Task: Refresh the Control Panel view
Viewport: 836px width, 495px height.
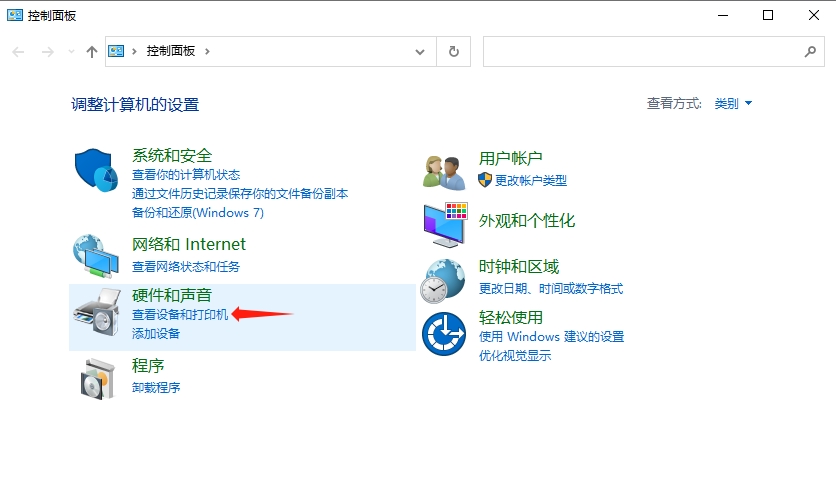Action: (x=454, y=52)
